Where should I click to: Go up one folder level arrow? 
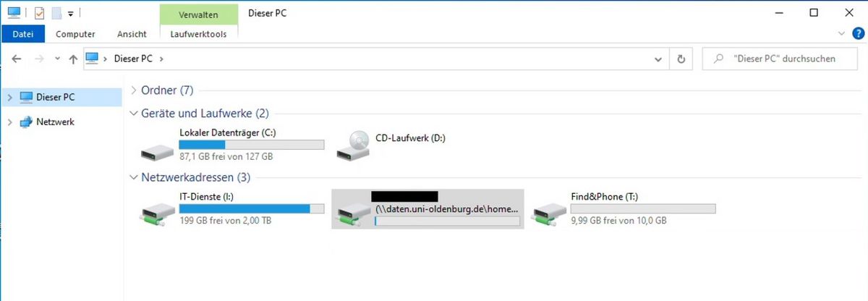[x=73, y=59]
